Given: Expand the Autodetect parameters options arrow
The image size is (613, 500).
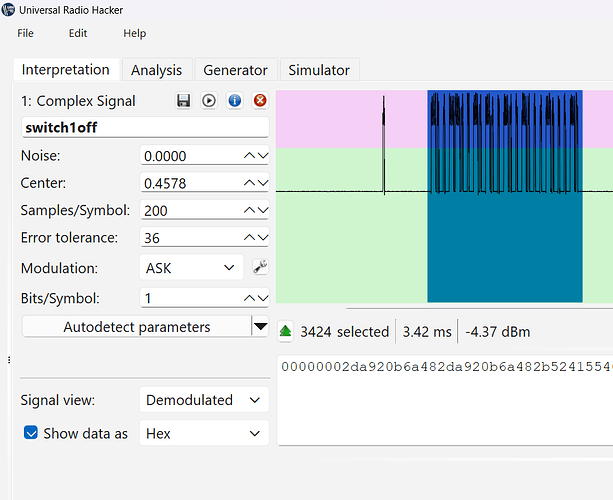Looking at the screenshot, I should [x=260, y=326].
